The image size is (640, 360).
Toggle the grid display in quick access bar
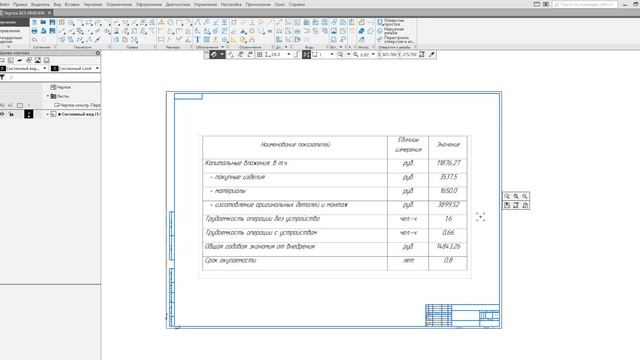click(260, 54)
